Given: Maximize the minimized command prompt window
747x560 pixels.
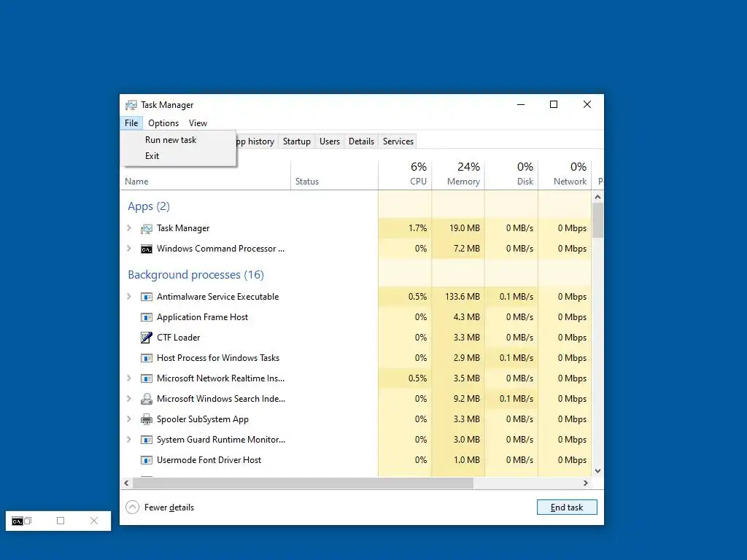Looking at the screenshot, I should (x=61, y=521).
